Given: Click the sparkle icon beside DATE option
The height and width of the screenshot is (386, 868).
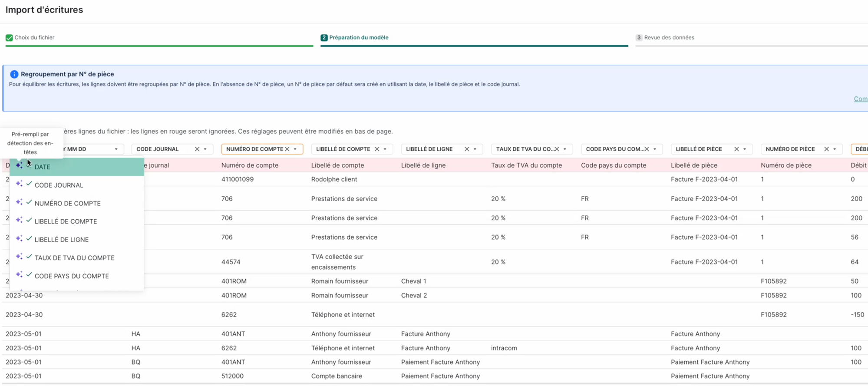Looking at the screenshot, I should (x=19, y=166).
